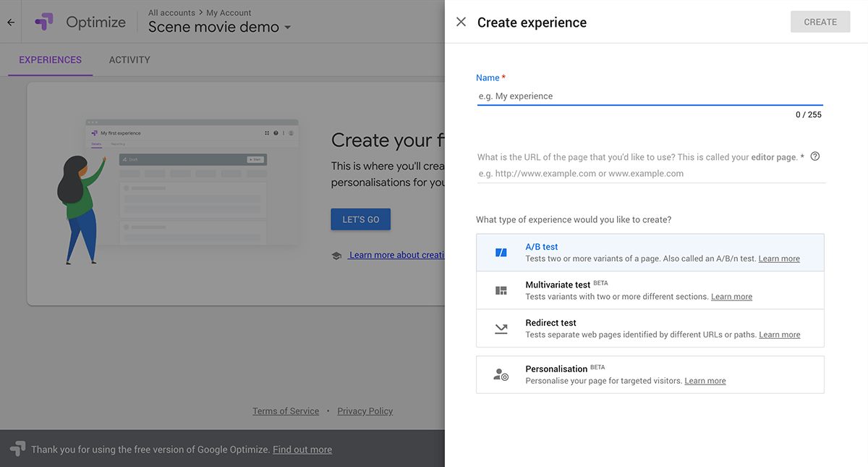Select the Multivariate test experience type

point(650,290)
